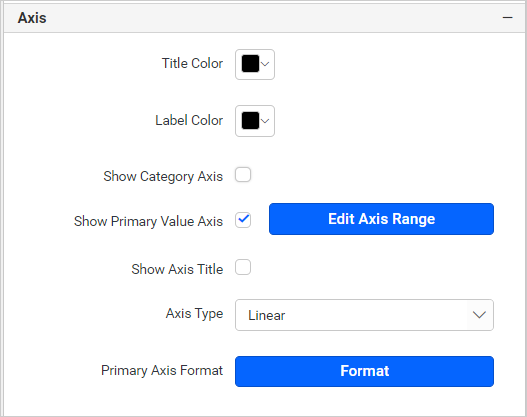Click the Format button for Primary Axis

(x=364, y=371)
